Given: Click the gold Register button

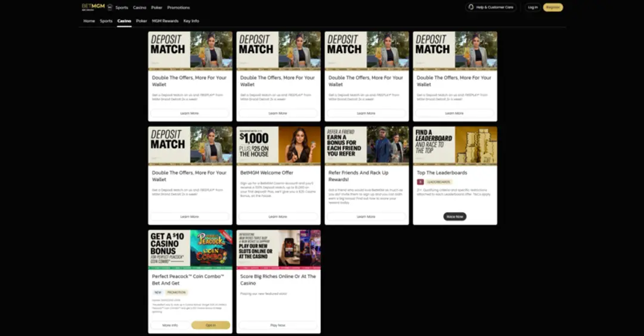Looking at the screenshot, I should [553, 7].
